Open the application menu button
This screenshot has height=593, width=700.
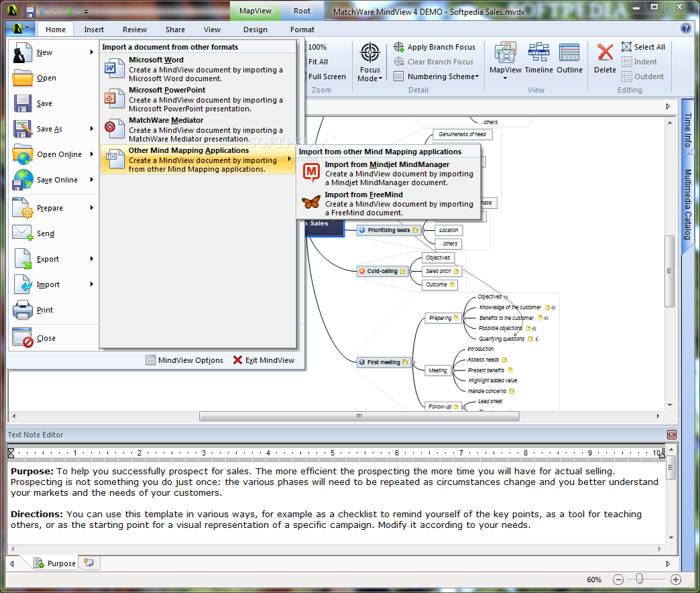coord(20,29)
